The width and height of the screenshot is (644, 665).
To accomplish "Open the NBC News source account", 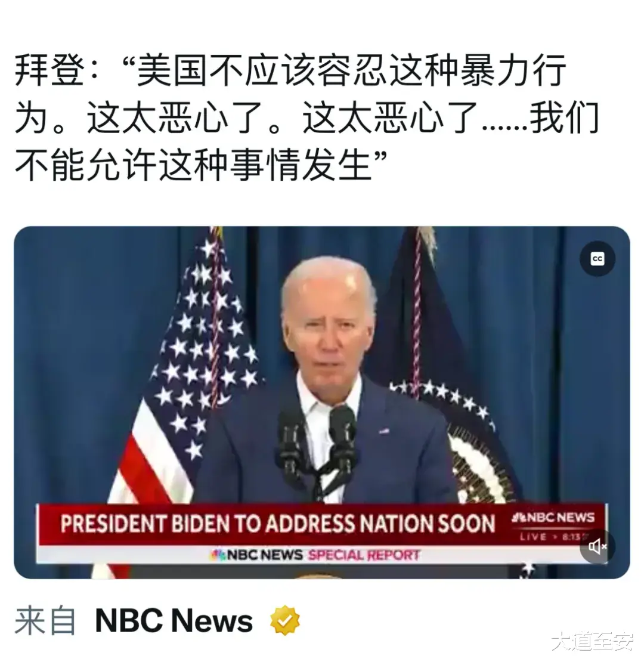I will point(174,621).
